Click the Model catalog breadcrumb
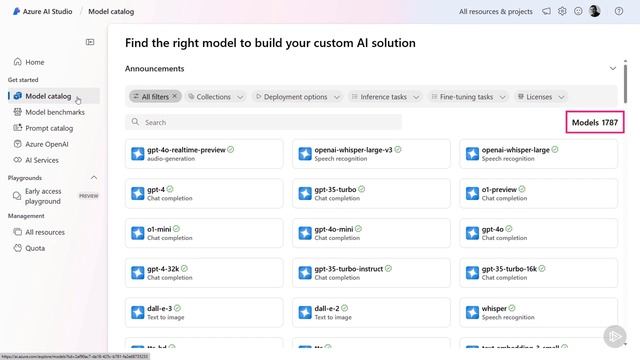The image size is (640, 360). [x=111, y=11]
